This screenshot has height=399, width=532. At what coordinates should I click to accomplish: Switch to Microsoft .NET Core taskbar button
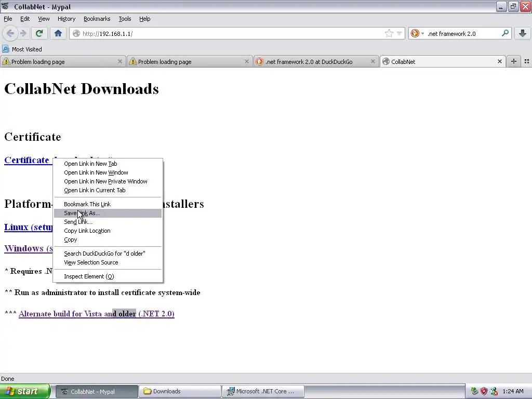263,391
